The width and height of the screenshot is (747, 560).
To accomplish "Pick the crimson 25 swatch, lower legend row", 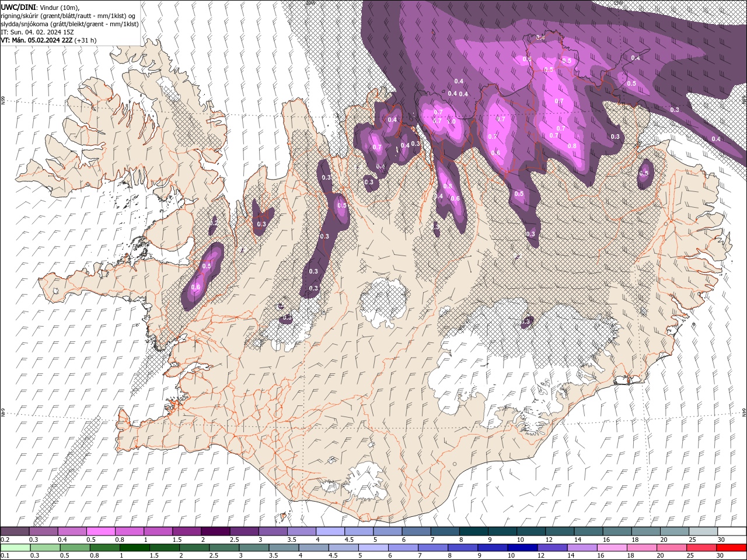I will coord(701,548).
